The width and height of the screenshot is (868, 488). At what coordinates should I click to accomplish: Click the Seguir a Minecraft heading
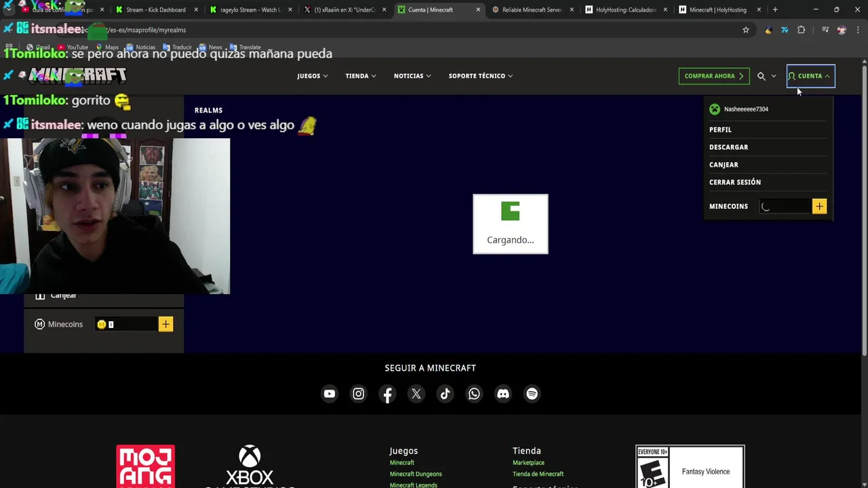pos(430,368)
